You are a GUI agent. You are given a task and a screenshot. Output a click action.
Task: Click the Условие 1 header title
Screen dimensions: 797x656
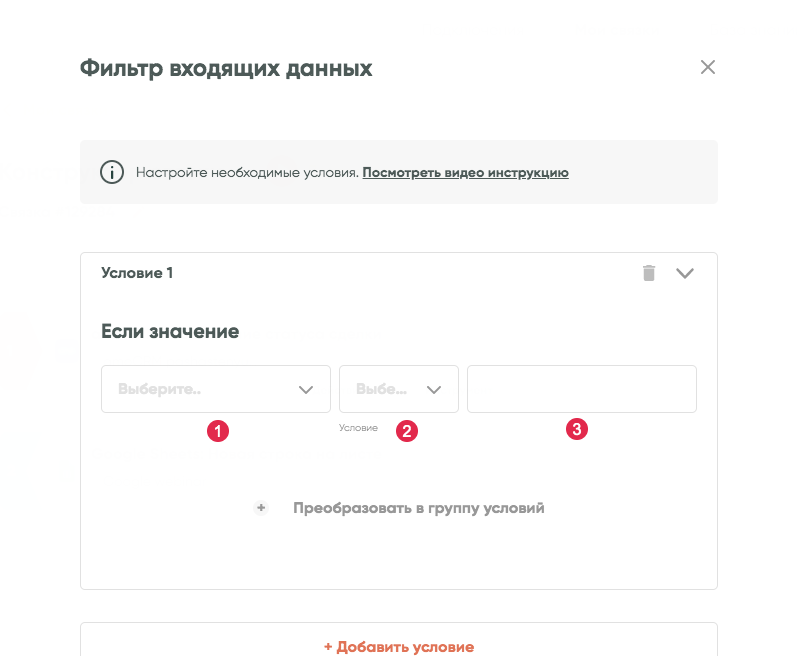tap(137, 273)
